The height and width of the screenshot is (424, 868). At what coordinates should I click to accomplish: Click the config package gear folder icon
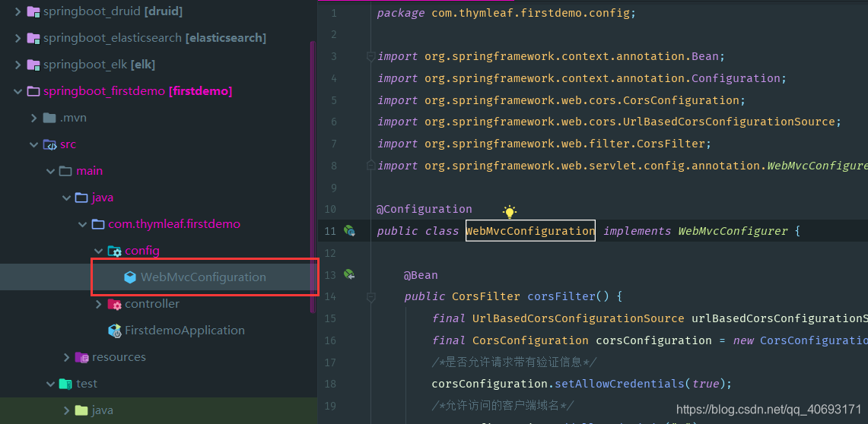tap(115, 251)
